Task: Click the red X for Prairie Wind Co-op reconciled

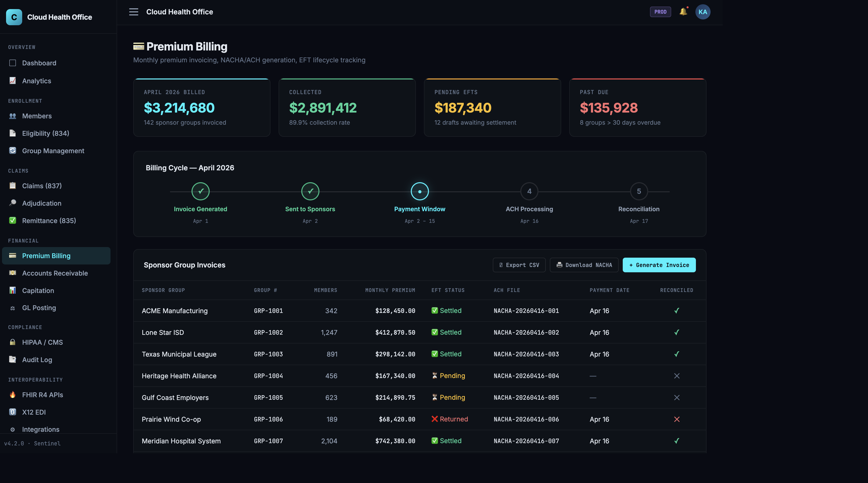Action: (676, 419)
